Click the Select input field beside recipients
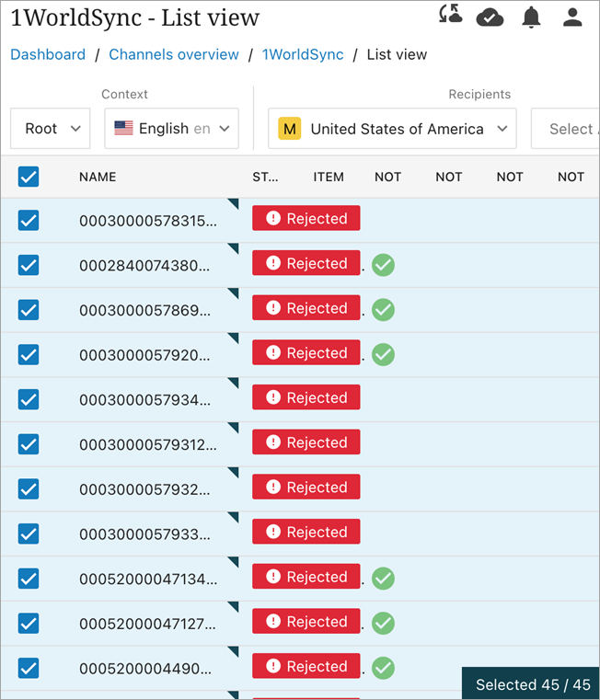This screenshot has height=700, width=600. click(x=571, y=129)
